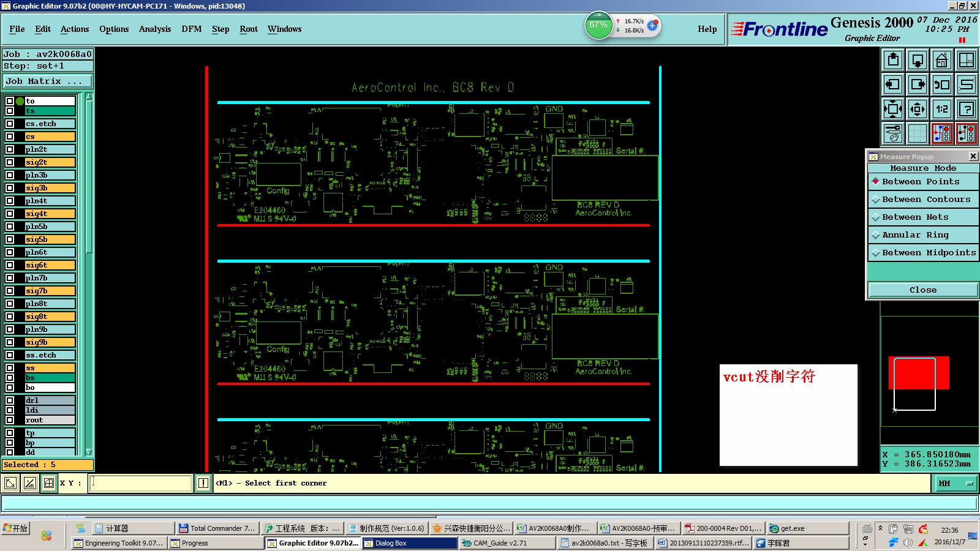
Task: Select Between Contours measure mode
Action: (x=924, y=200)
